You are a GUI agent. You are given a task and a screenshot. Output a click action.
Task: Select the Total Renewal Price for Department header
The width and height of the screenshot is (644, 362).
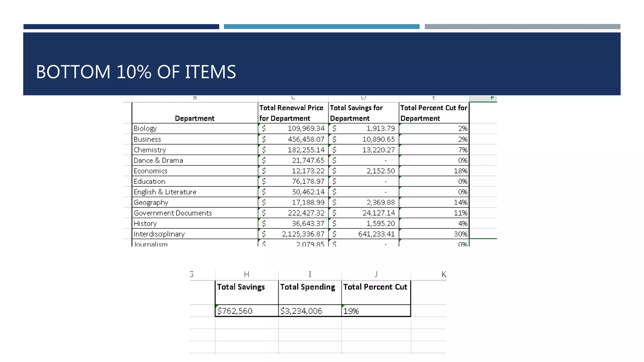pyautogui.click(x=293, y=113)
